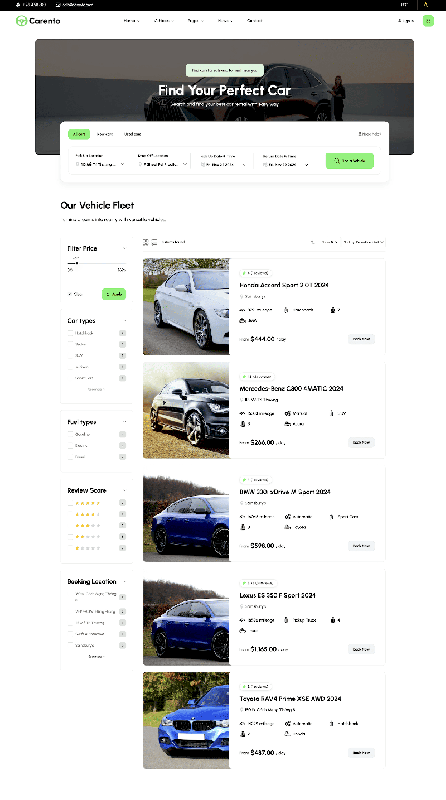
Task: Tick the first checkbox under Car types
Action: [70, 333]
